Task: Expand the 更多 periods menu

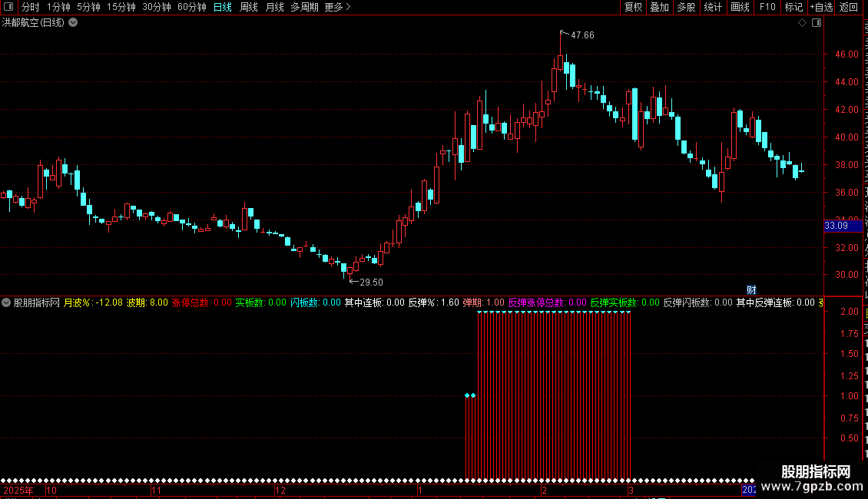Action: coord(337,7)
